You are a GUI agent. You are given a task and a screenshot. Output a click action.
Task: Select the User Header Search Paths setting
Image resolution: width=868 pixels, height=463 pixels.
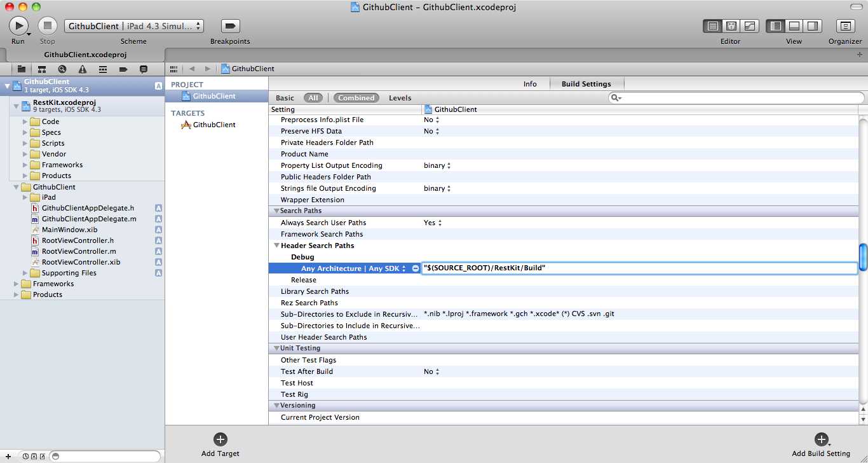(x=323, y=337)
